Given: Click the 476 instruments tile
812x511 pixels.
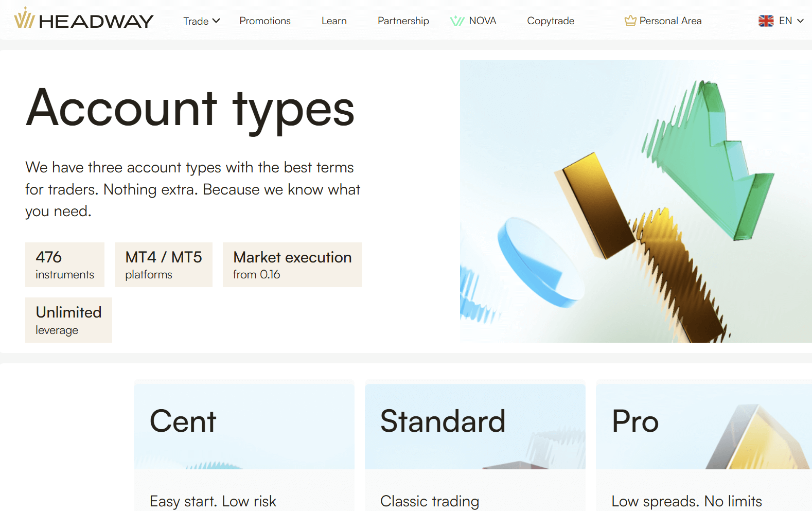Looking at the screenshot, I should click(x=65, y=265).
